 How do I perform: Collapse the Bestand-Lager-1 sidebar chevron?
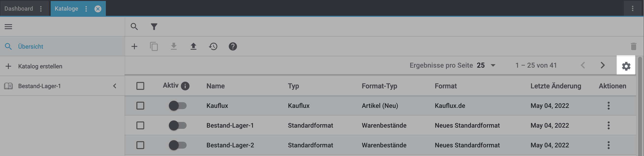click(x=115, y=86)
